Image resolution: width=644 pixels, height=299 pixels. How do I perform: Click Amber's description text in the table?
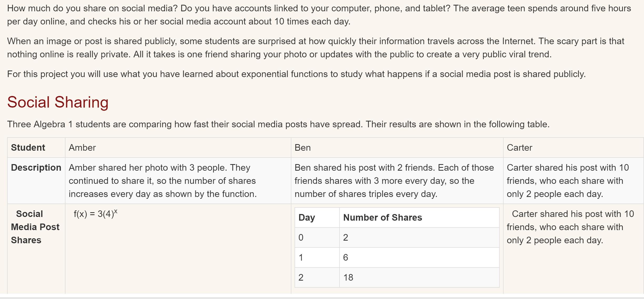coord(162,181)
